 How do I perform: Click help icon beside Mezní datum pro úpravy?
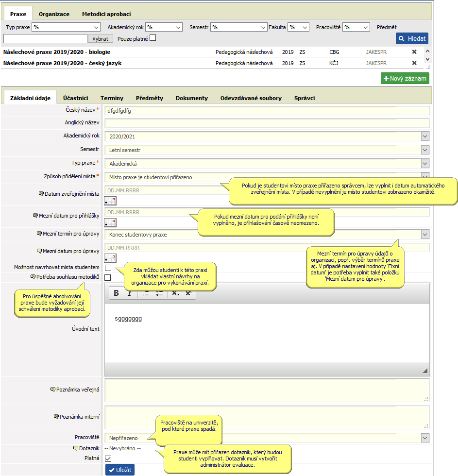[39, 251]
